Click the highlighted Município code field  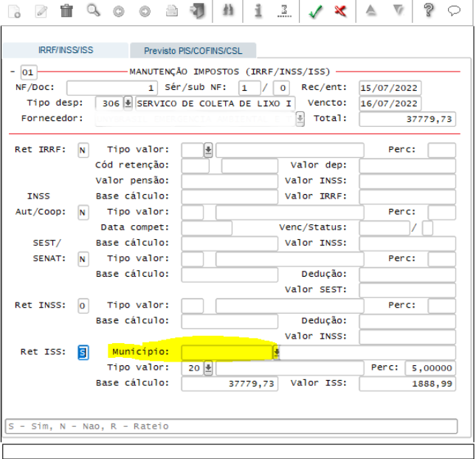tap(227, 353)
